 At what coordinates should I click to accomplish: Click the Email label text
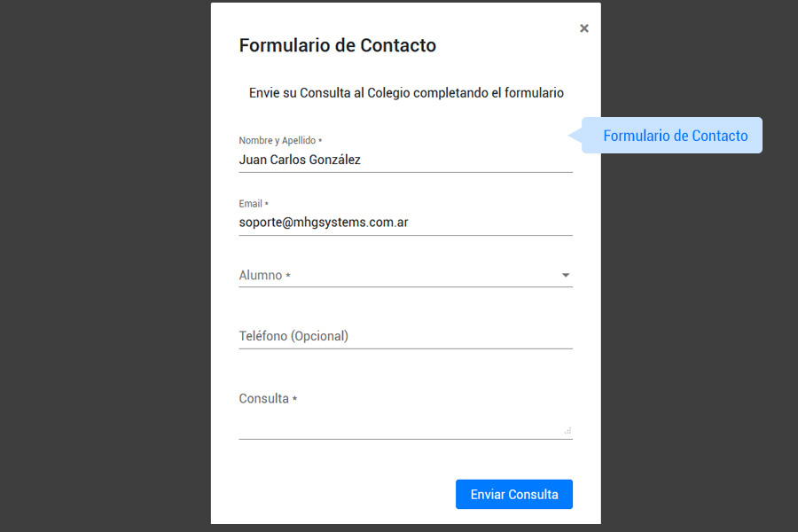(x=253, y=204)
